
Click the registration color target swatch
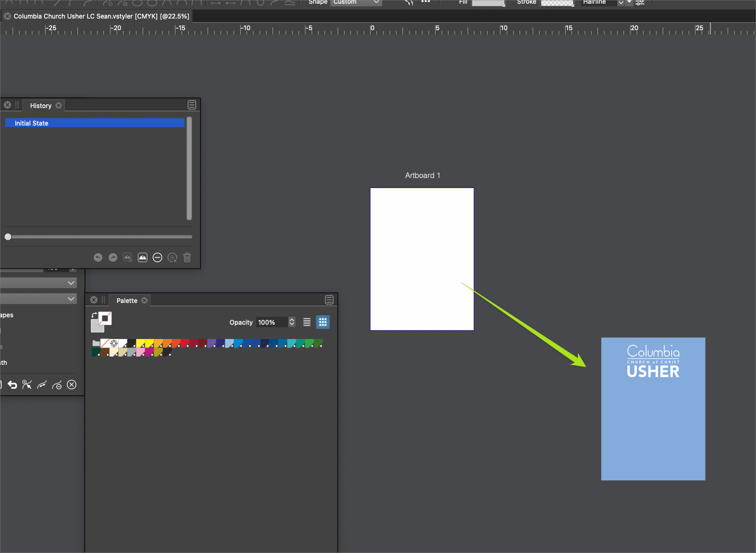pos(113,343)
